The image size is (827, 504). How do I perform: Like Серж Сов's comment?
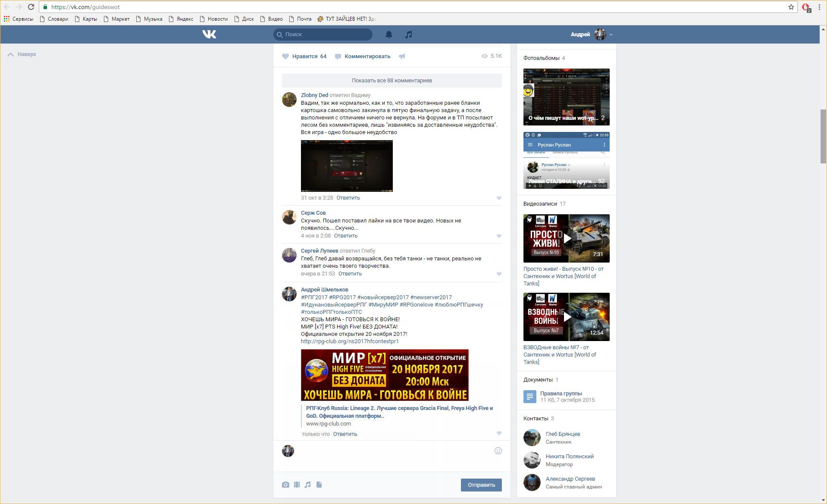click(x=499, y=236)
